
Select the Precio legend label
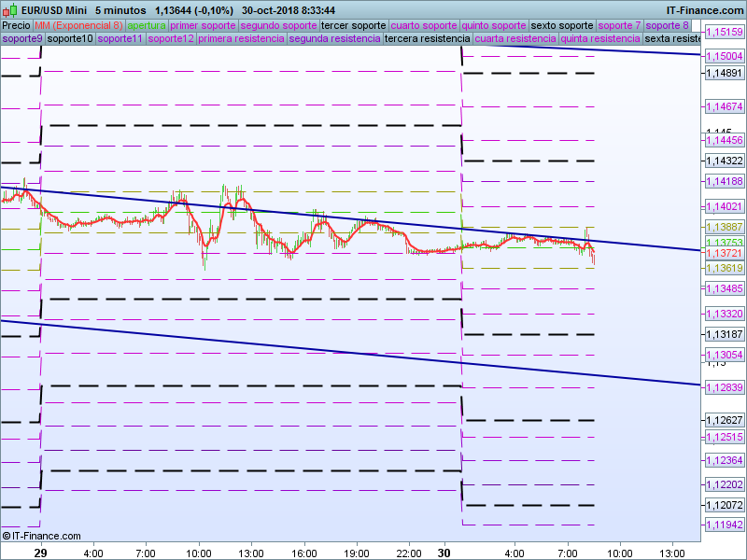click(16, 25)
